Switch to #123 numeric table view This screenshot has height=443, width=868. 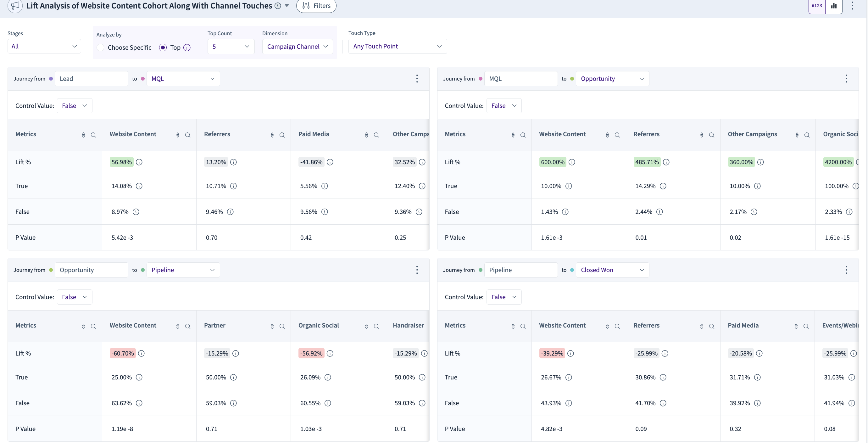click(816, 6)
